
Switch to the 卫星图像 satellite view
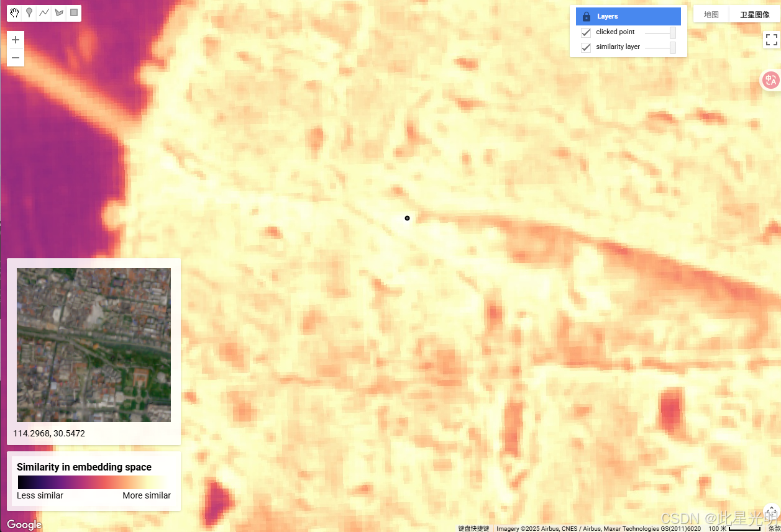tap(754, 14)
